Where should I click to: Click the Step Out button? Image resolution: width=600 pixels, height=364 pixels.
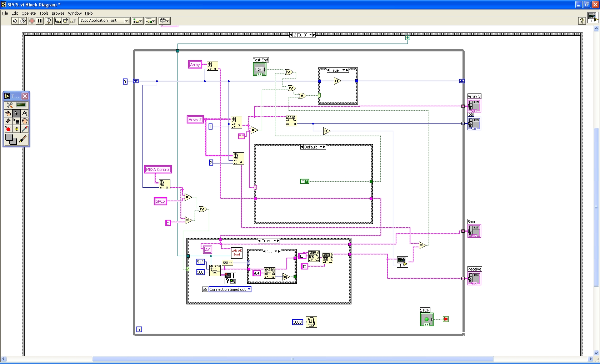click(x=73, y=21)
